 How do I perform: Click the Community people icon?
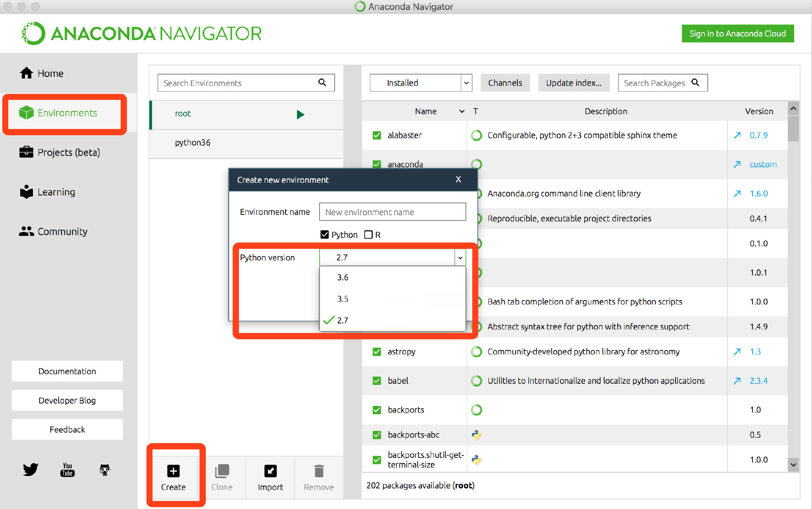tap(26, 231)
